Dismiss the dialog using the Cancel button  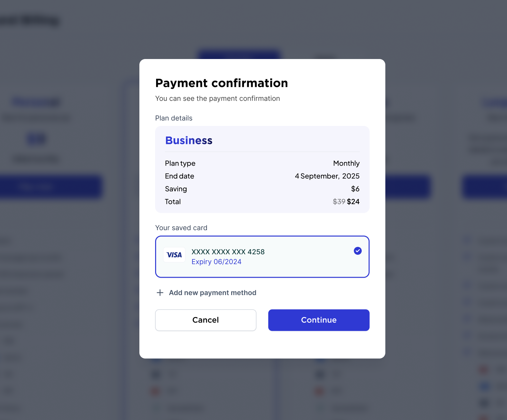click(206, 320)
